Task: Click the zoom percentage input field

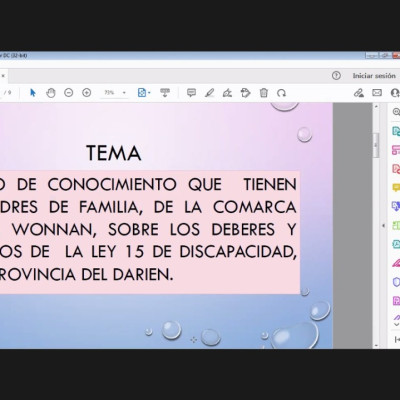Action: coord(110,93)
